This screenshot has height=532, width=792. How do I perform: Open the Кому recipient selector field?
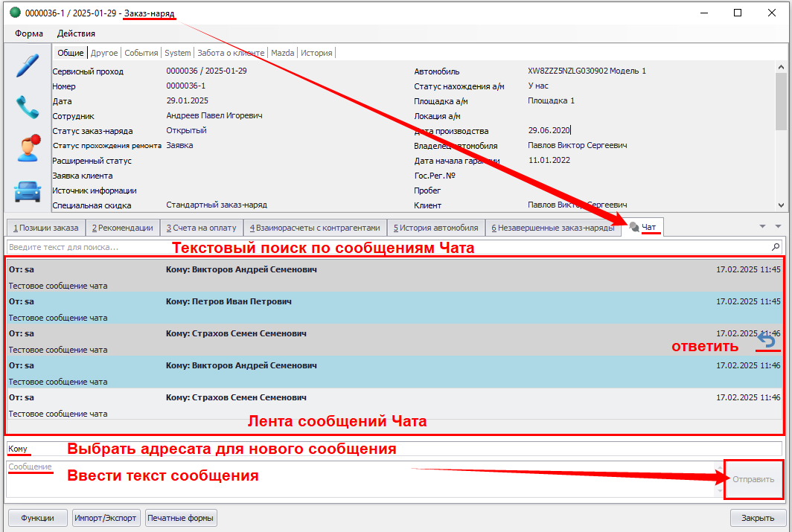coord(395,449)
